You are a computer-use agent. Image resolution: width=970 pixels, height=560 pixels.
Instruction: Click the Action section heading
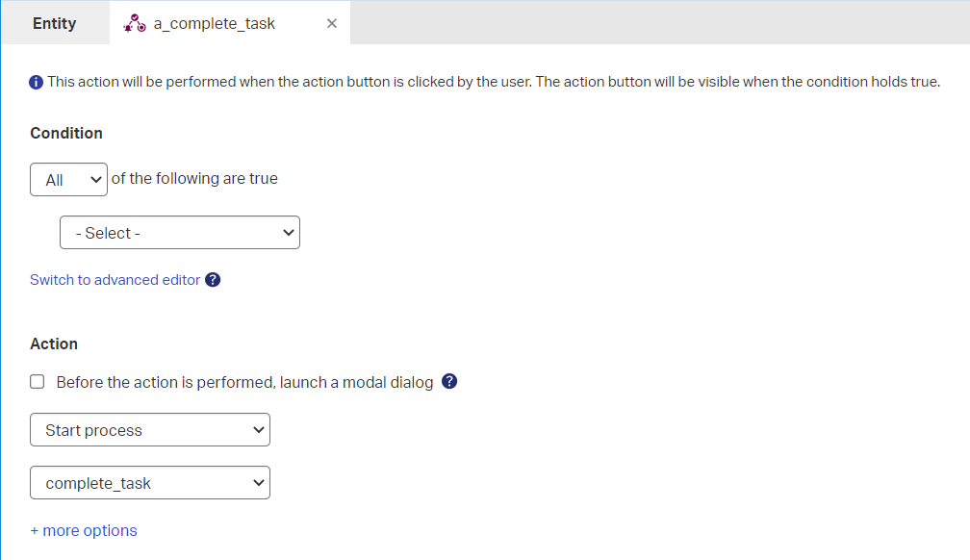(x=54, y=344)
